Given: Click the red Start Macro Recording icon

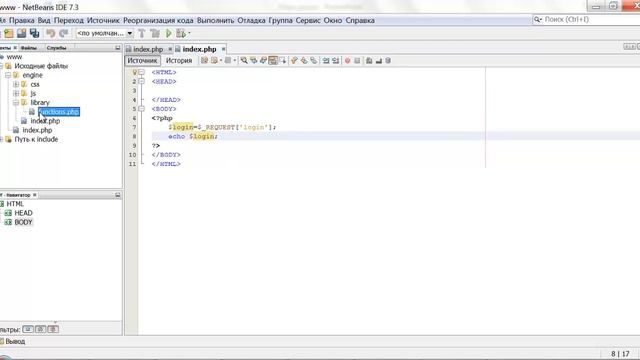Looking at the screenshot, I should 347,60.
